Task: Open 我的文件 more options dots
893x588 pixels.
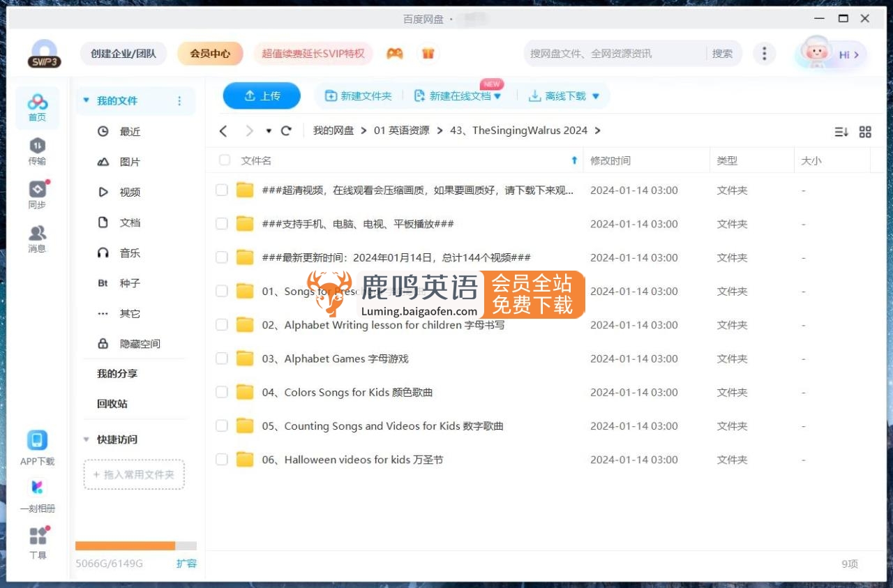Action: pyautogui.click(x=179, y=101)
